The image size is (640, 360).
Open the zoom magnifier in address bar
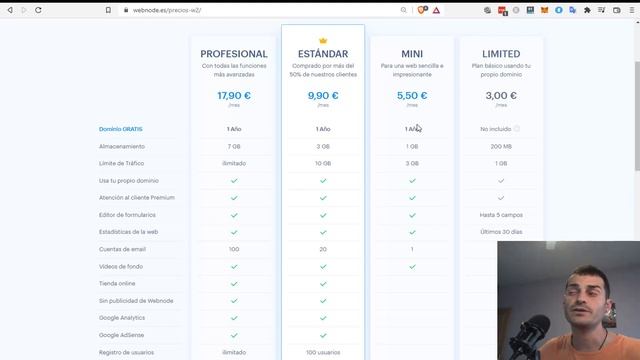[x=404, y=10]
